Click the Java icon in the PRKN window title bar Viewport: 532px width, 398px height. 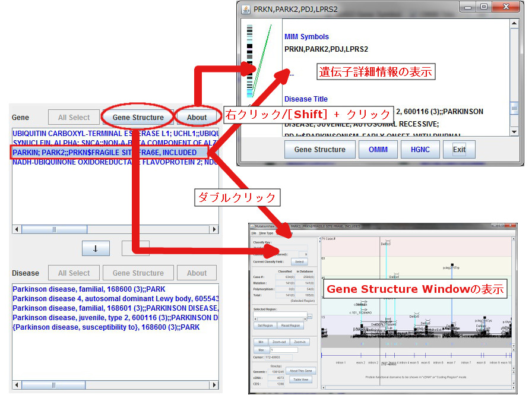245,9
